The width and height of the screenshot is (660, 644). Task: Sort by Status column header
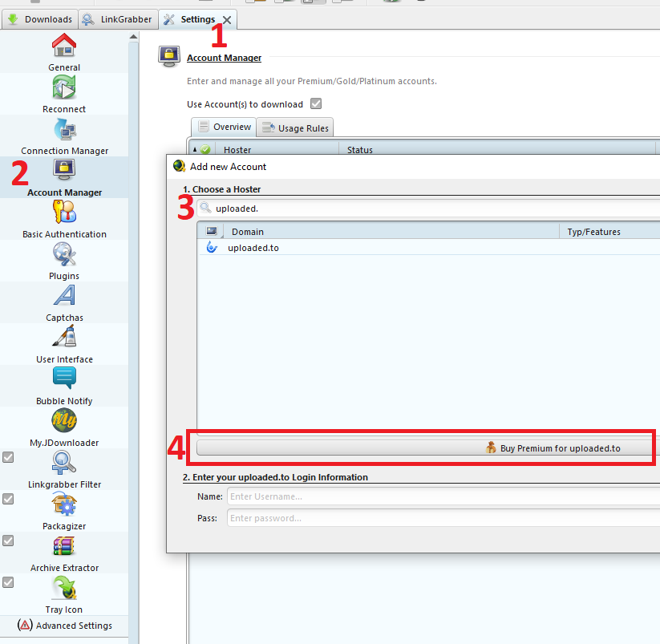pyautogui.click(x=497, y=150)
